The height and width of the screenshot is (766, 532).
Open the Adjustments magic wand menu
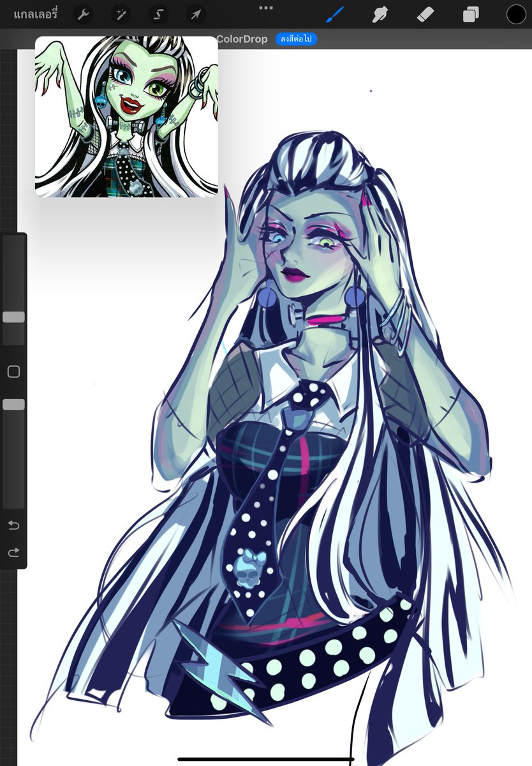pyautogui.click(x=121, y=14)
